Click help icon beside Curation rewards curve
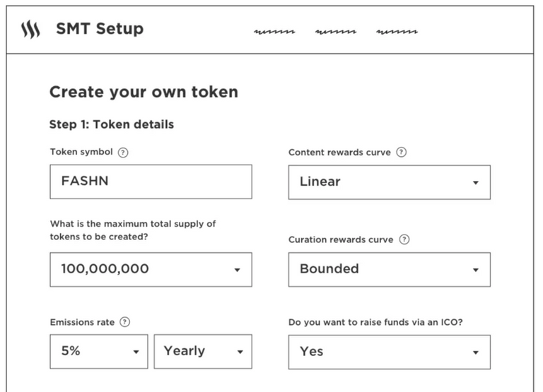 404,239
